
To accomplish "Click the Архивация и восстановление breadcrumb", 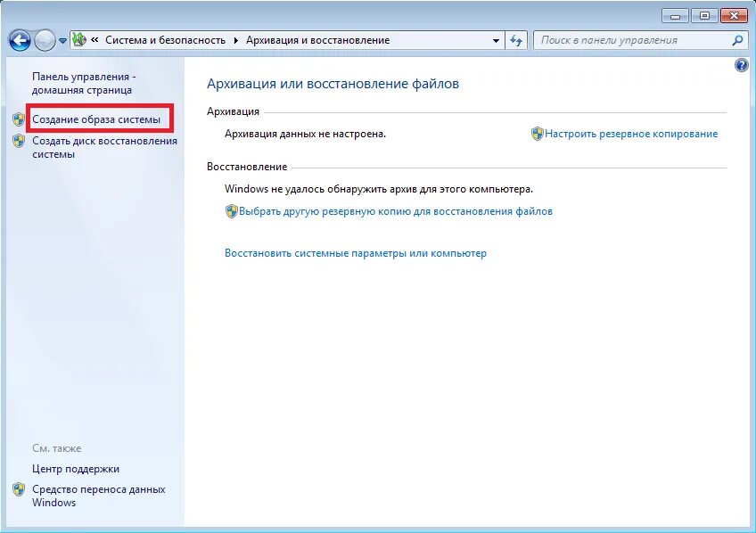I will pos(317,40).
